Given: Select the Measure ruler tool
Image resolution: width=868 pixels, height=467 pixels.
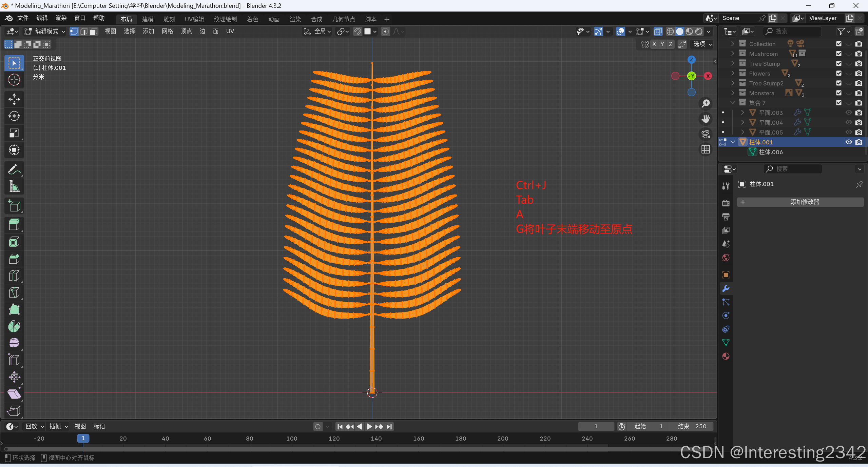Looking at the screenshot, I should [14, 186].
